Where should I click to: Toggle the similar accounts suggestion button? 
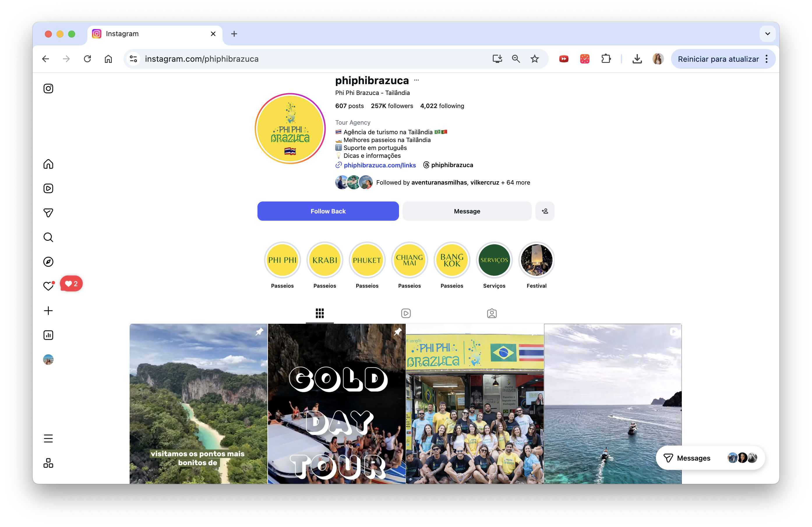coord(545,211)
